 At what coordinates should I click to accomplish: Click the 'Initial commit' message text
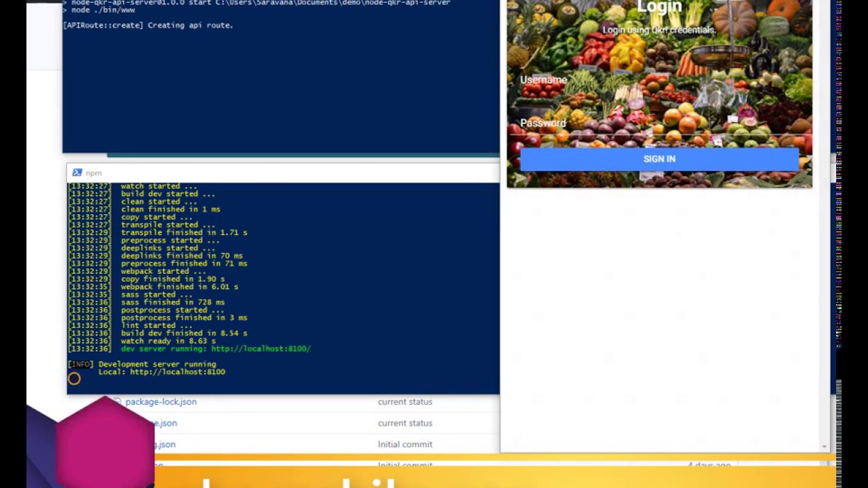[x=405, y=445]
